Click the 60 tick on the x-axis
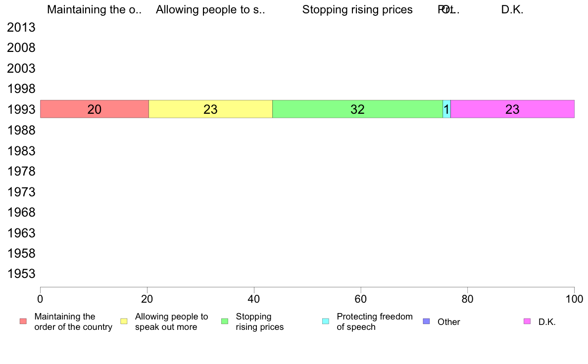The image size is (588, 364). pos(361,299)
